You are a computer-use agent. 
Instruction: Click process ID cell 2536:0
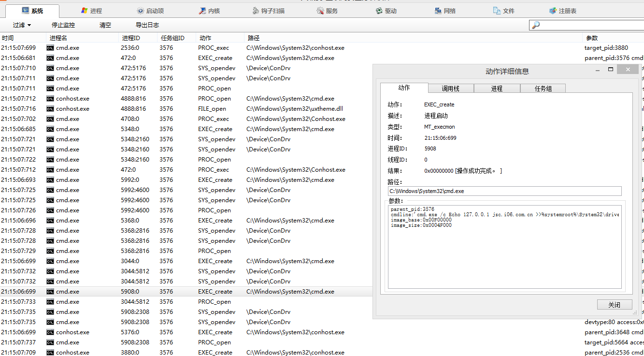click(x=130, y=48)
